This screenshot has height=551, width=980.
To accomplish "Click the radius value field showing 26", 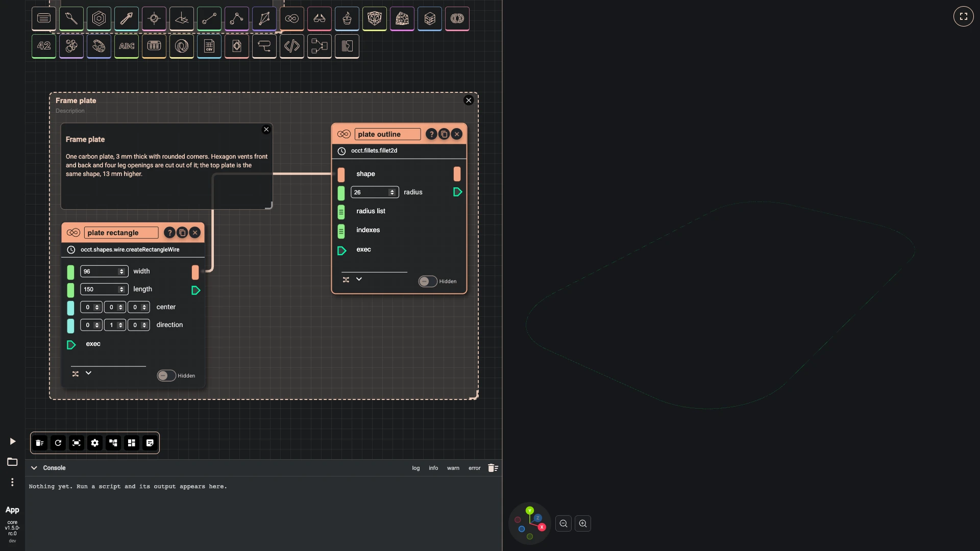I will tap(375, 192).
